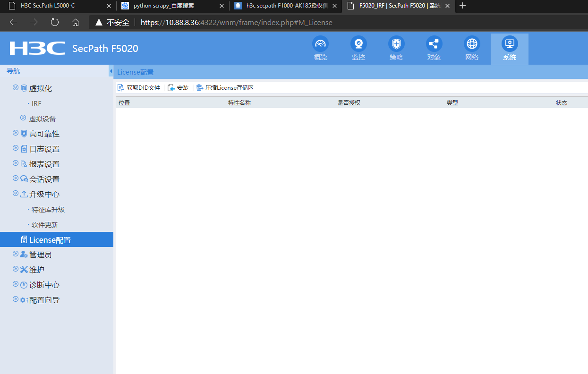Image resolution: width=588 pixels, height=374 pixels.
Task: Expand the 诊断中心 tree node
Action: click(16, 284)
